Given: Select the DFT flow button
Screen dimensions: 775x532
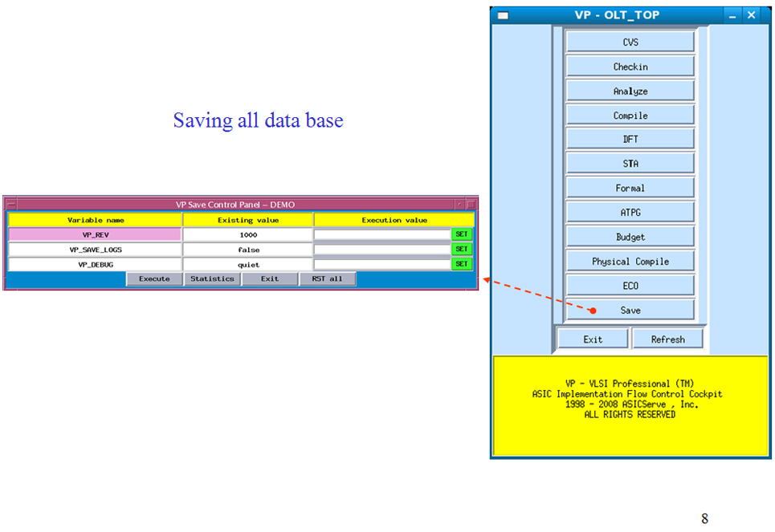Looking at the screenshot, I should 630,140.
